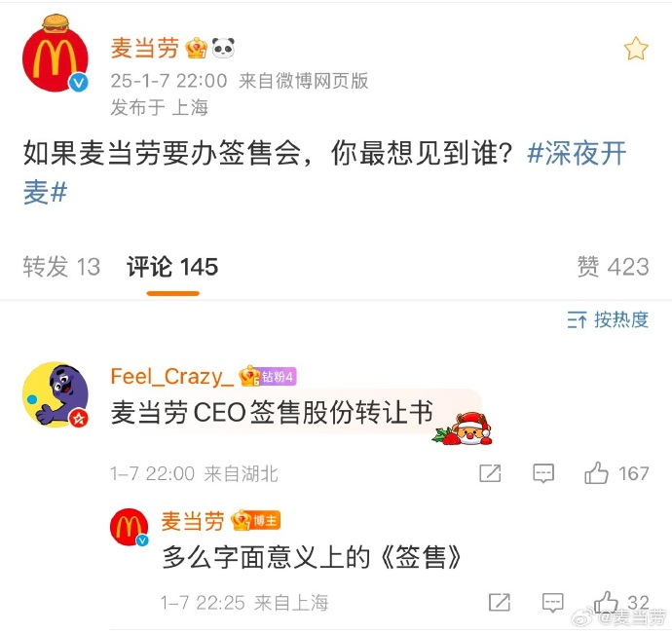Click the comment icon on McDonald's reply
The width and height of the screenshot is (672, 633).
point(552,603)
